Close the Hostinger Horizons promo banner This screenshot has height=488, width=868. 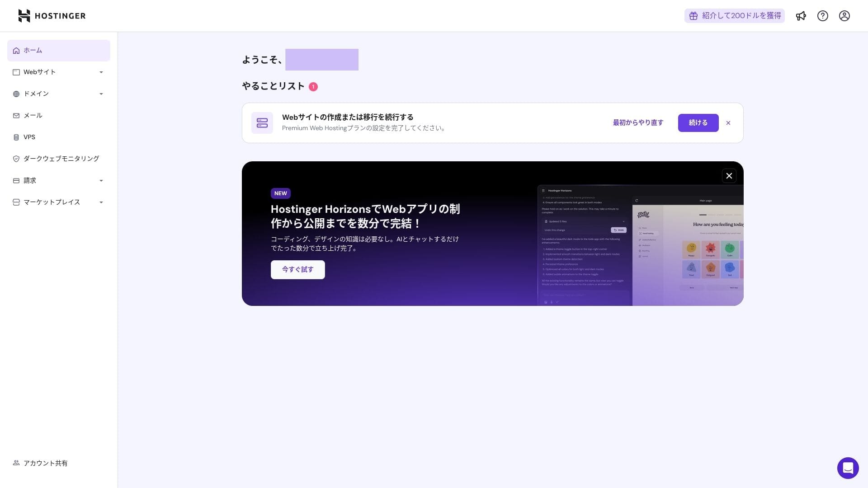coord(729,176)
